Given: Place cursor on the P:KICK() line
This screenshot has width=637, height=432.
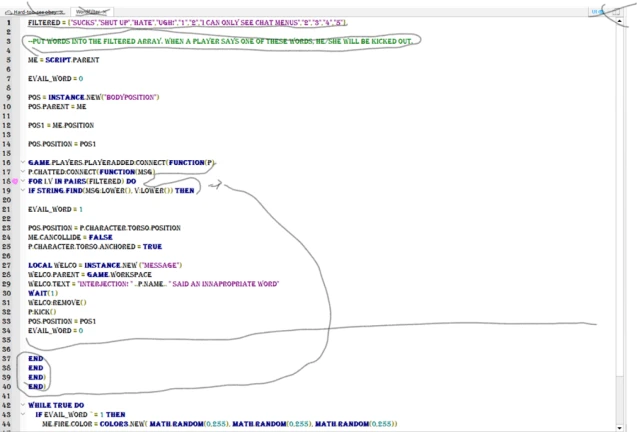Looking at the screenshot, I should [42, 311].
